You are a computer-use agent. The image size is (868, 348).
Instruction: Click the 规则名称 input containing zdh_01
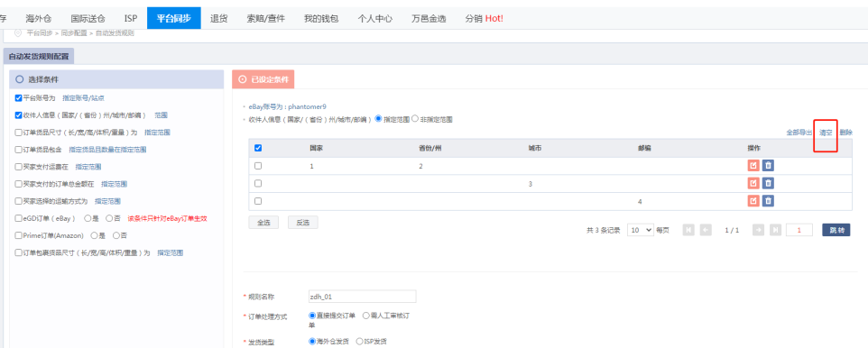coord(362,297)
